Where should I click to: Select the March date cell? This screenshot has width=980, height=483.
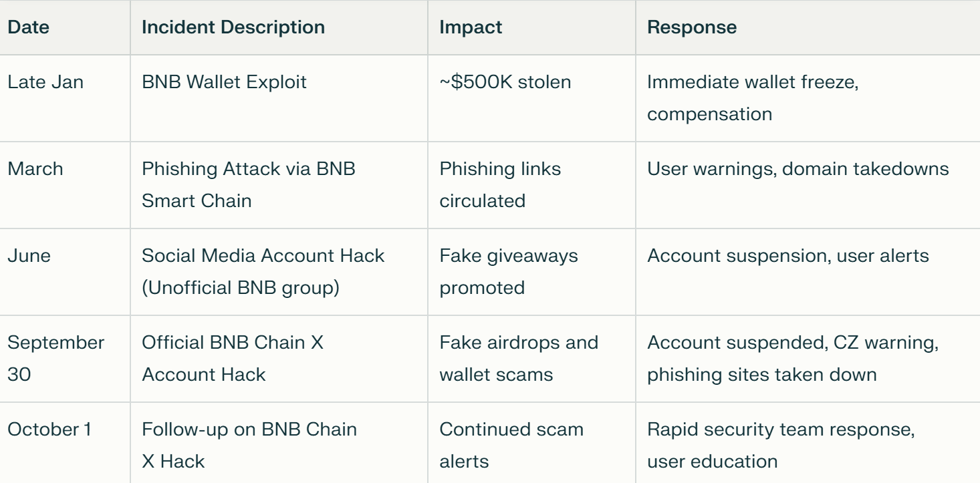(35, 168)
